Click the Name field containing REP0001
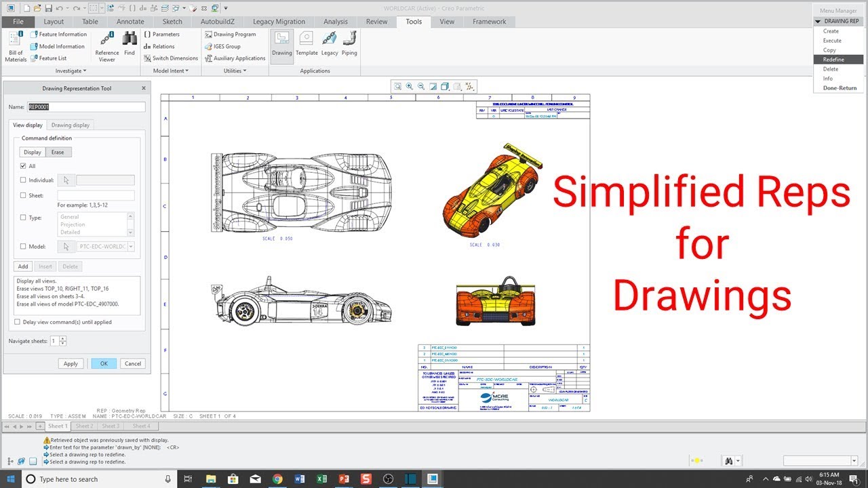 (86, 106)
